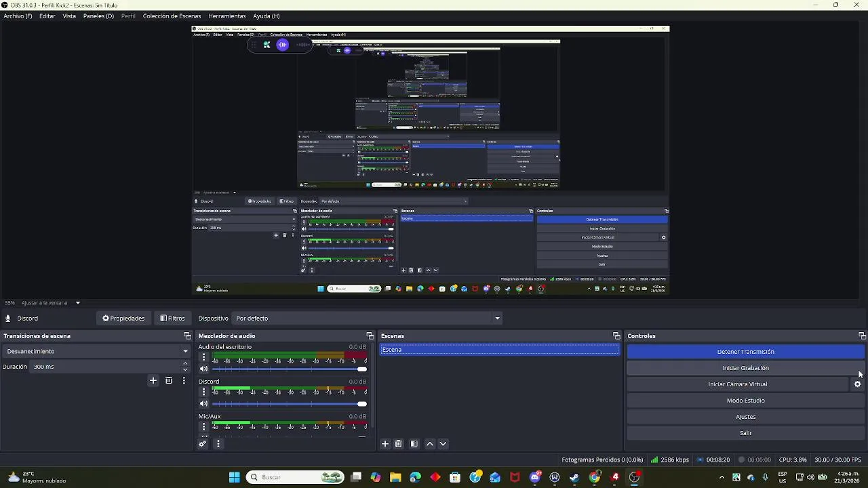Move the scene down with arrow icon
Screen dimensions: 868x488
click(443, 444)
